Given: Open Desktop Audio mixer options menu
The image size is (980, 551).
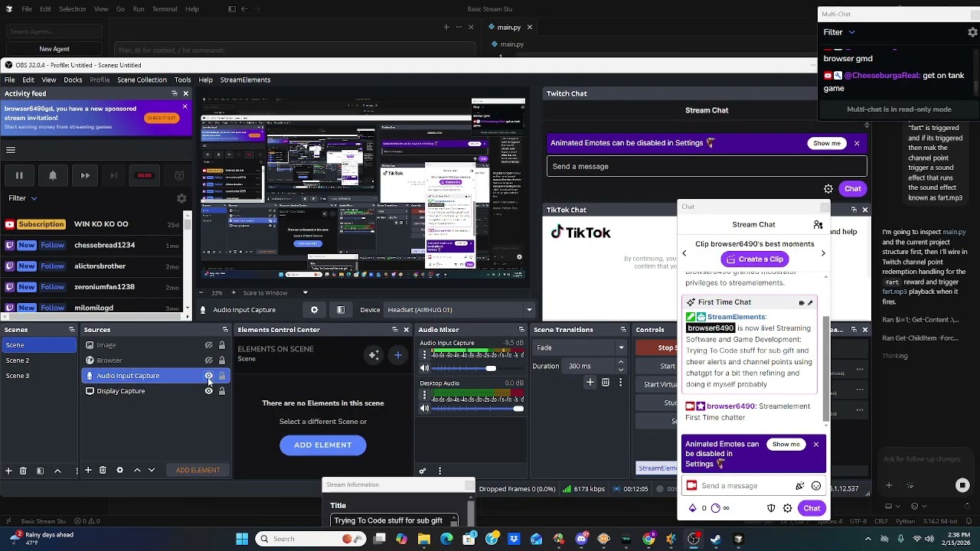Looking at the screenshot, I should click(x=425, y=396).
